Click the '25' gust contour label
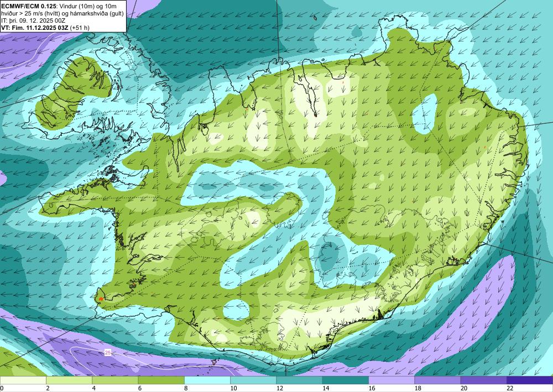 [x=108, y=353]
